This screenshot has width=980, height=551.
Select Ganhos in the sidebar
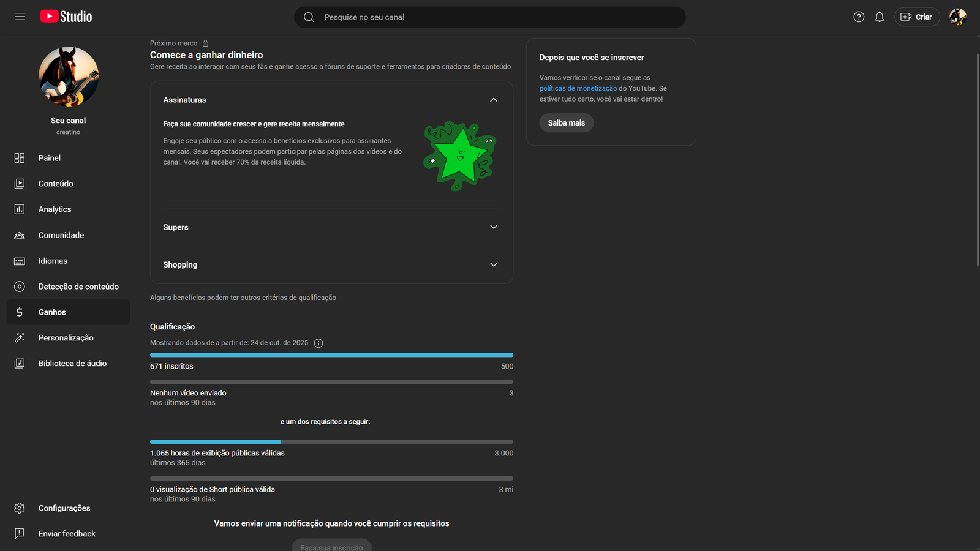[x=68, y=312]
